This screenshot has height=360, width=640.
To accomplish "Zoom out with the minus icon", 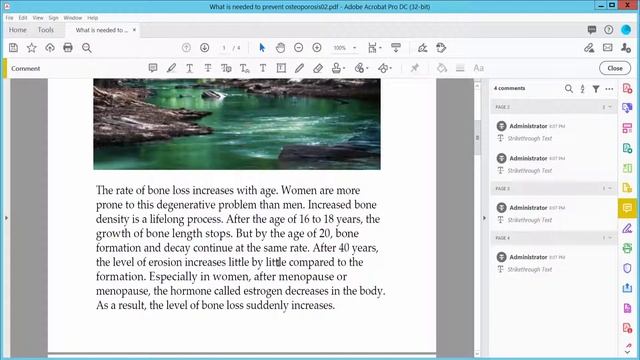I will pyautogui.click(x=298, y=48).
